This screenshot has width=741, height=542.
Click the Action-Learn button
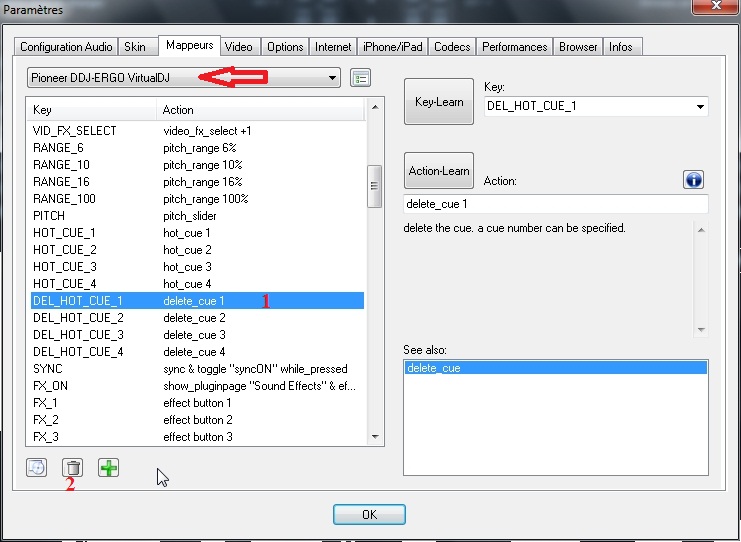[439, 171]
